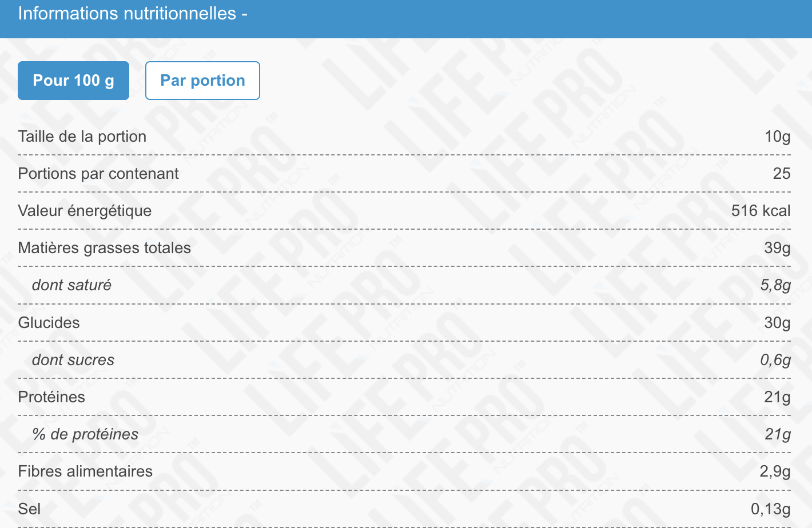Select the Pour 100 g tab
Screen dimensions: 812x528
point(73,81)
